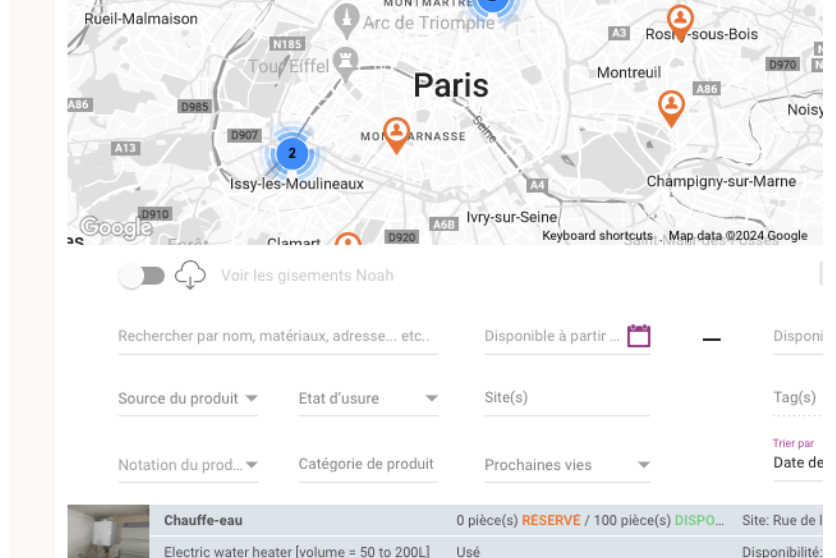Click the Champigny-sur-Marne map label

coord(721,182)
